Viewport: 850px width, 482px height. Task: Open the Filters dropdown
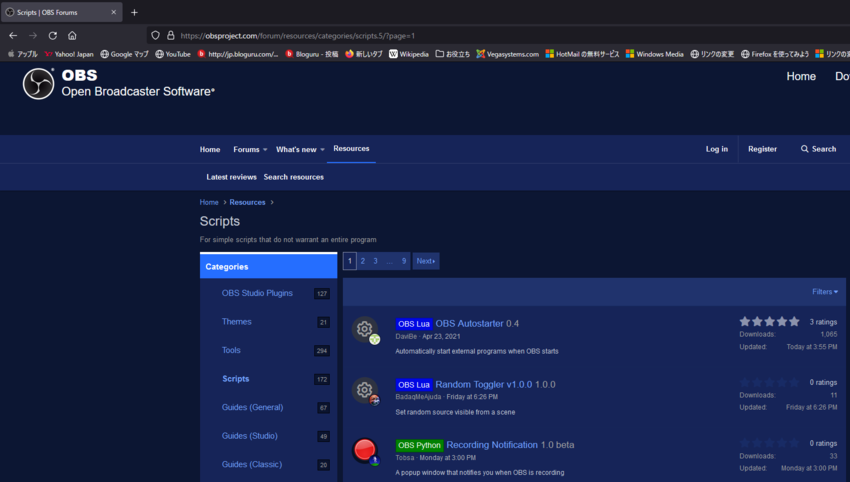coord(825,292)
